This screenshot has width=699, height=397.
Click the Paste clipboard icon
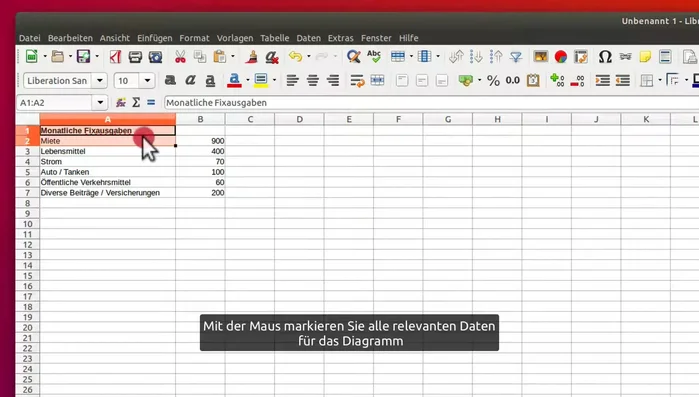pyautogui.click(x=220, y=57)
